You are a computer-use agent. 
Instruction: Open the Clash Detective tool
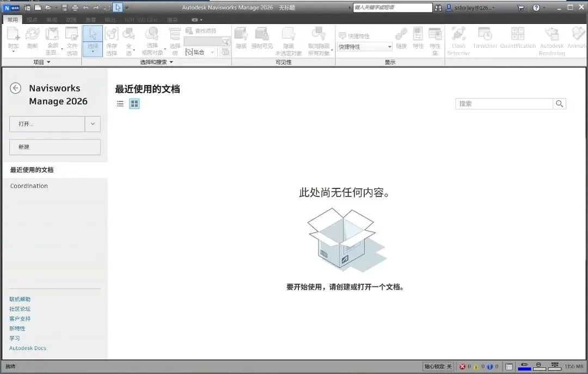coord(458,41)
